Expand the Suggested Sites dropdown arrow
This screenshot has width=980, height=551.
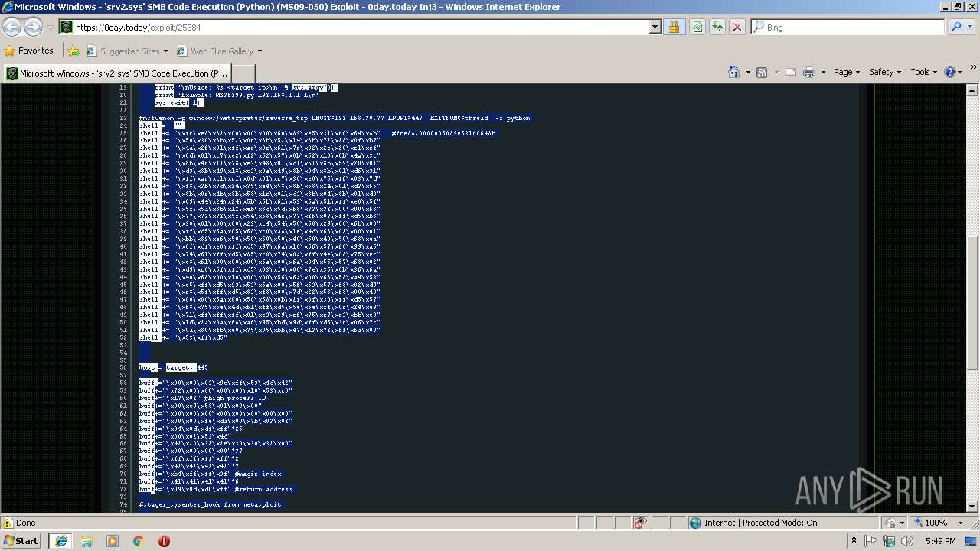(165, 51)
